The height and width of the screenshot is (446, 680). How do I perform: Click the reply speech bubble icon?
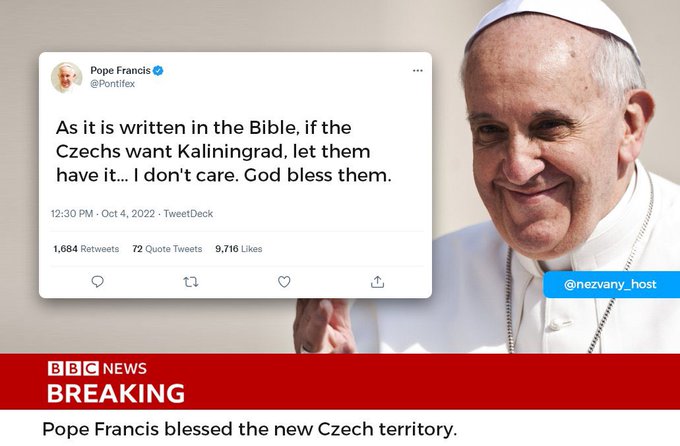(x=98, y=282)
